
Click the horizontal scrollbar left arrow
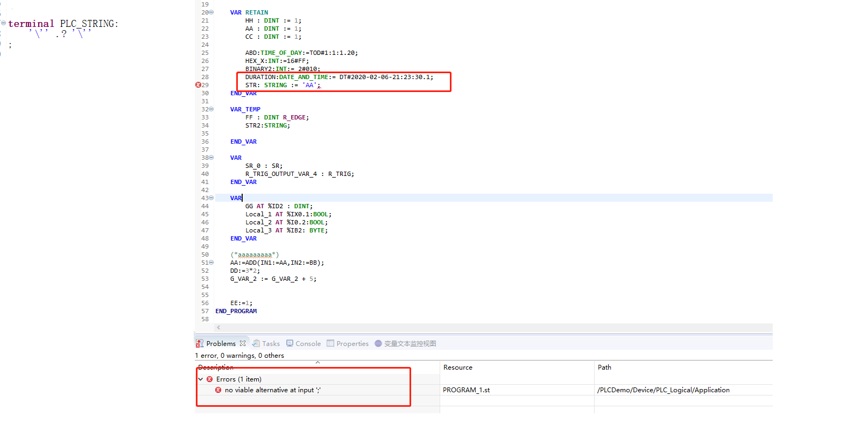218,327
